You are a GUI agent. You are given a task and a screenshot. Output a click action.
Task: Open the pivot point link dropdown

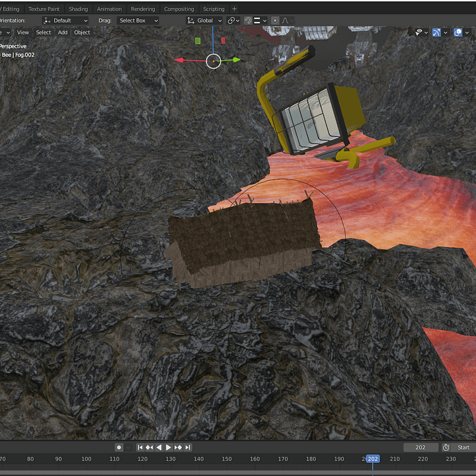click(233, 20)
